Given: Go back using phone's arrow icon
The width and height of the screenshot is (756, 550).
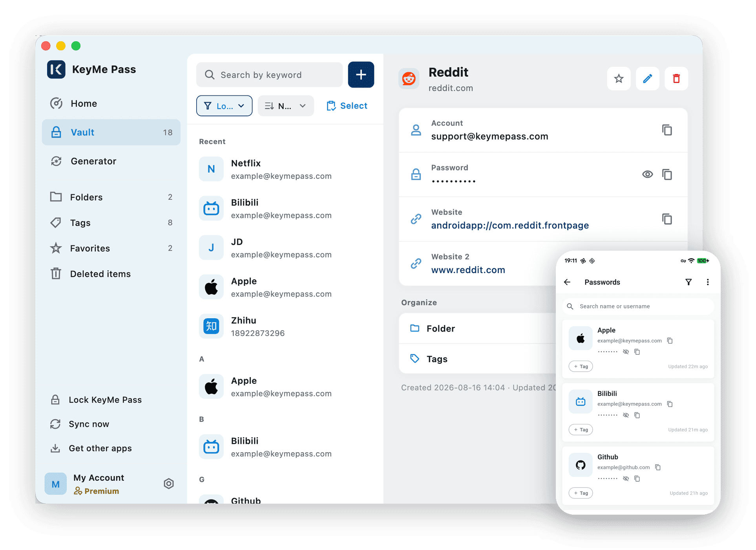Looking at the screenshot, I should (567, 282).
